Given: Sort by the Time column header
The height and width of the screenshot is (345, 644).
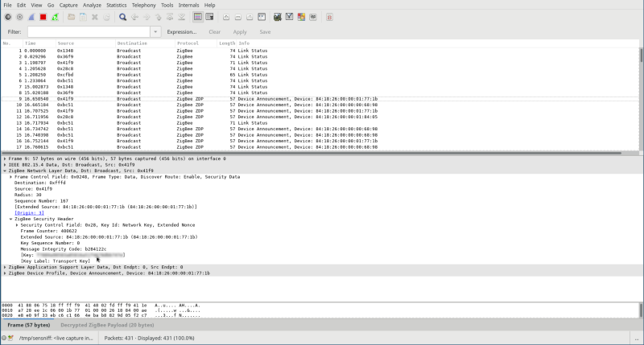Looking at the screenshot, I should [x=39, y=43].
